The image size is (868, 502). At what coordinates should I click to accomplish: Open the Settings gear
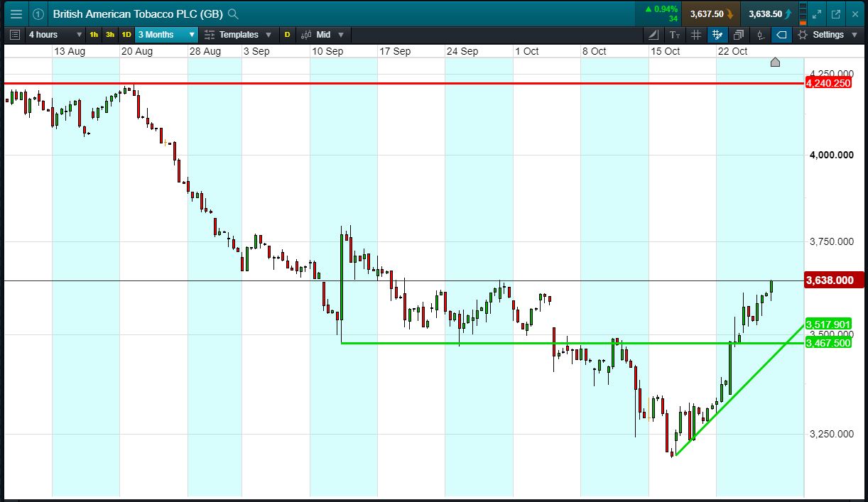pyautogui.click(x=803, y=34)
